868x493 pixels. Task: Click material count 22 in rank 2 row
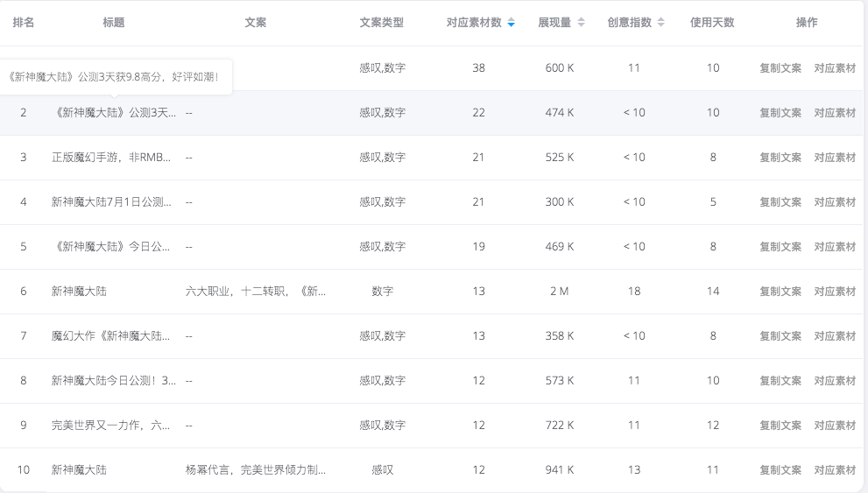tap(479, 113)
